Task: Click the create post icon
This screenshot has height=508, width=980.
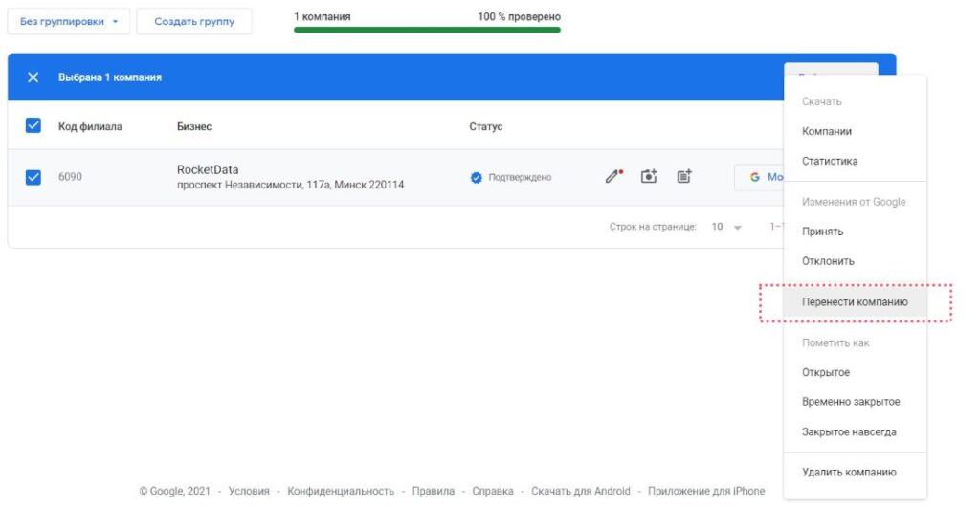Action: [683, 176]
